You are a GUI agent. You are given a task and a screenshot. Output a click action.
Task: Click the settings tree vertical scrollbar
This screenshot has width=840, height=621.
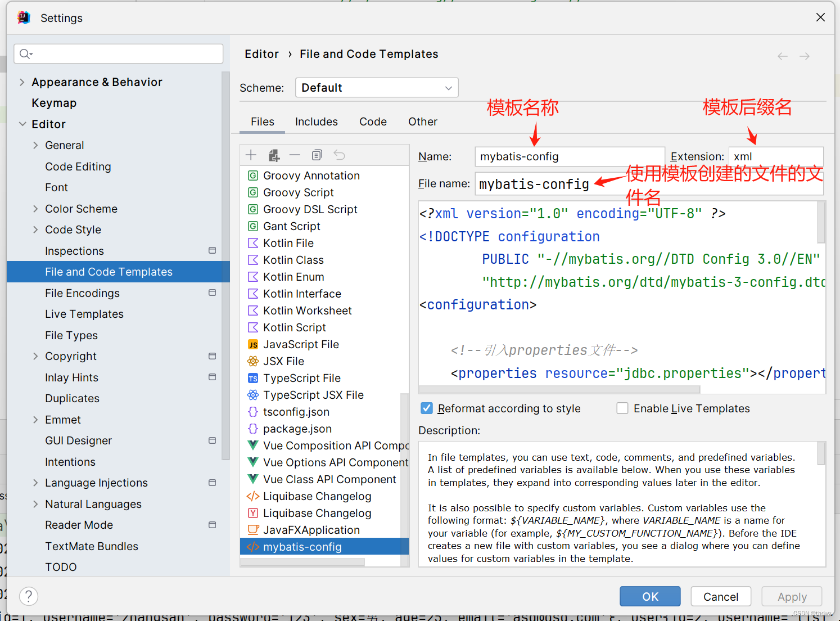tap(225, 264)
